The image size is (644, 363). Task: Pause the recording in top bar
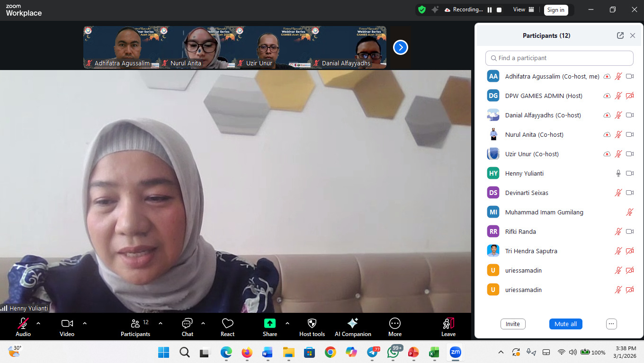click(x=490, y=9)
